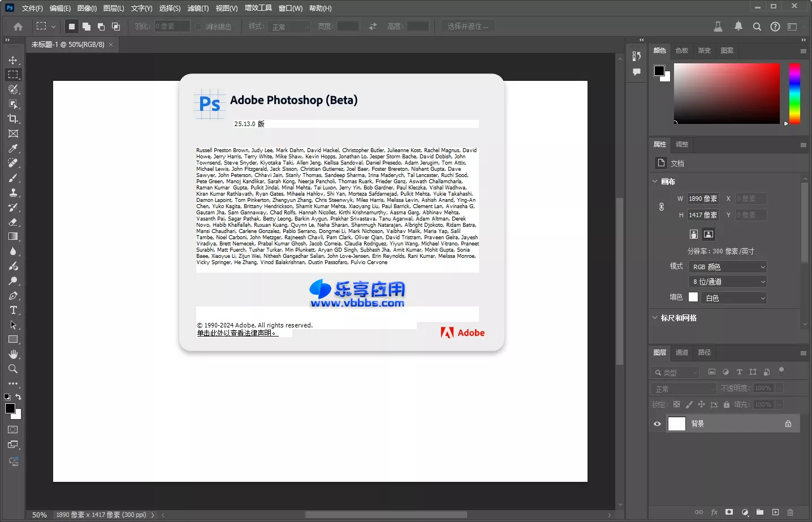This screenshot has height=522, width=812.
Task: Select the Move tool
Action: tap(13, 60)
